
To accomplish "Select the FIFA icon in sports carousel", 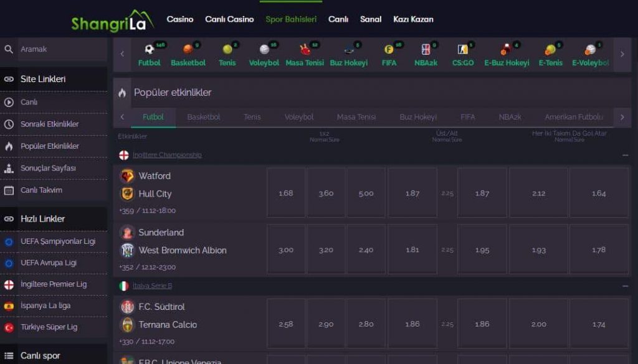I will pyautogui.click(x=389, y=49).
